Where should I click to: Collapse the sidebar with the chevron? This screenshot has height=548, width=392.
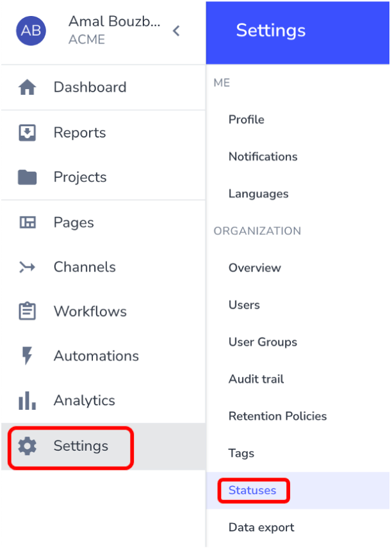point(176,30)
